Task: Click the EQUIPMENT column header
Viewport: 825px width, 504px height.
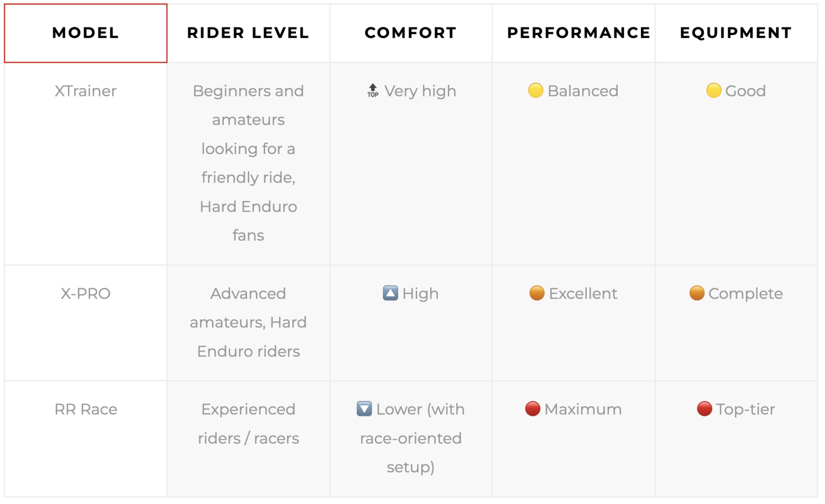Action: click(x=736, y=33)
